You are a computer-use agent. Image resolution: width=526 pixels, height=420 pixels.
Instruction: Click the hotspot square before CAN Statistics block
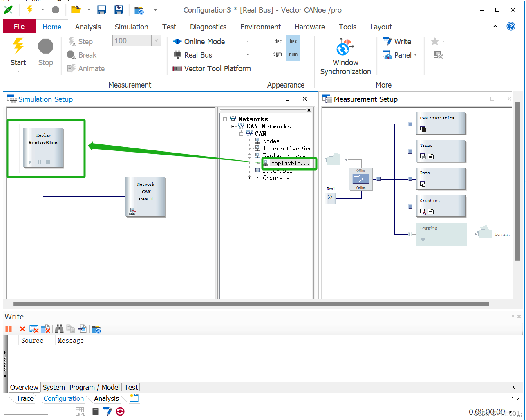(410, 124)
